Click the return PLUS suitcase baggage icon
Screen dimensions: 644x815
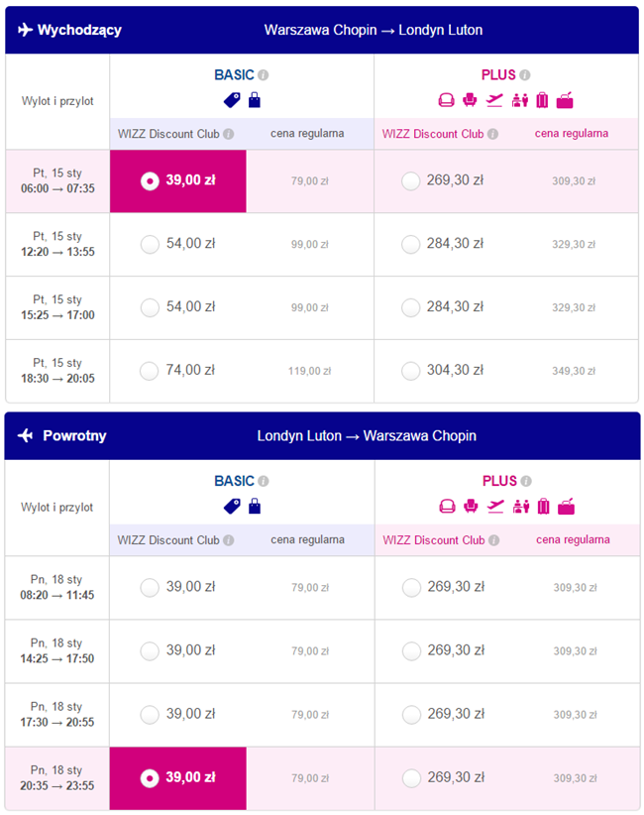coord(543,506)
